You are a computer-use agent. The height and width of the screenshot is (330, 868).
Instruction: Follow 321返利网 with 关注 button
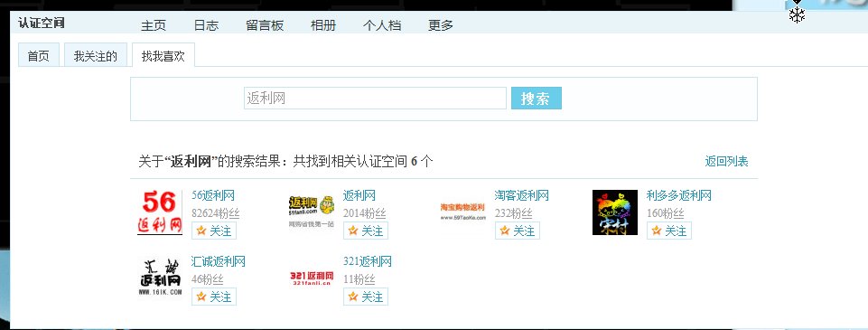[x=366, y=297]
